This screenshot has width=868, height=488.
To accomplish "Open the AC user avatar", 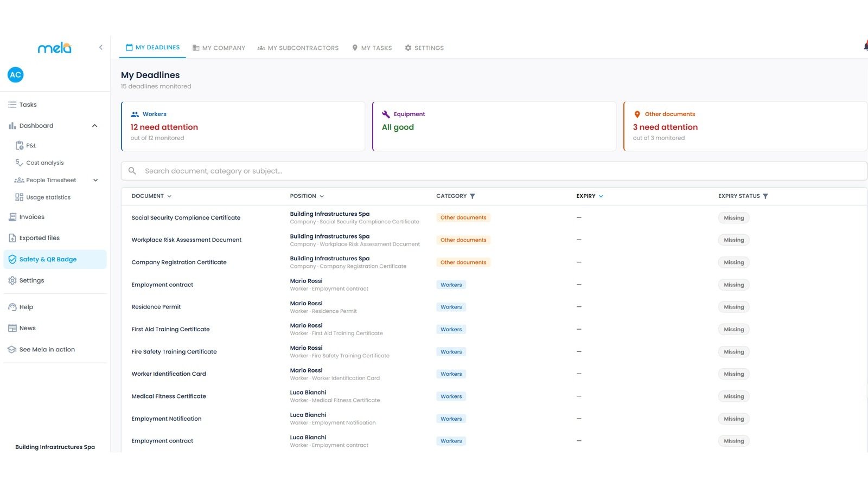I will pos(16,75).
